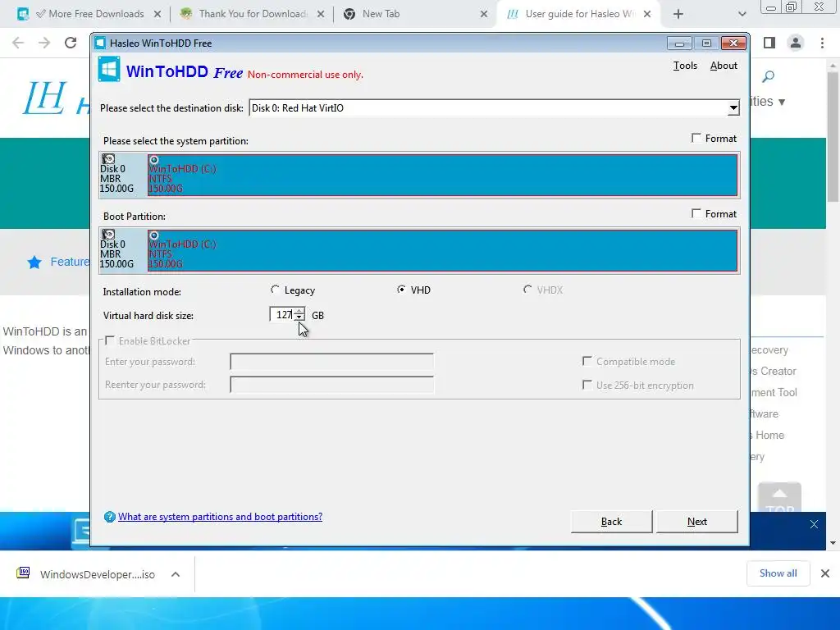This screenshot has width=840, height=630.
Task: Close the User guide for Hasleo tab
Action: 647,15
